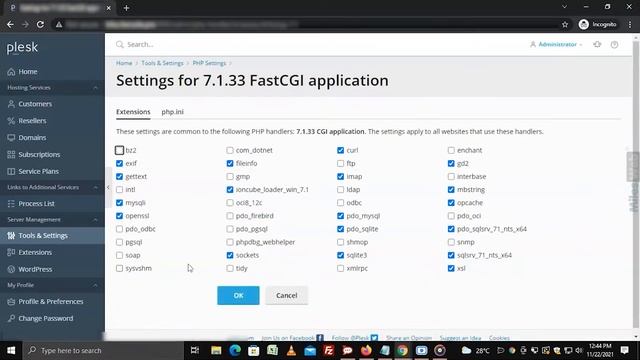Open the Cookies footer link
Image resolution: width=640 pixels, height=360 pixels.
click(x=499, y=338)
